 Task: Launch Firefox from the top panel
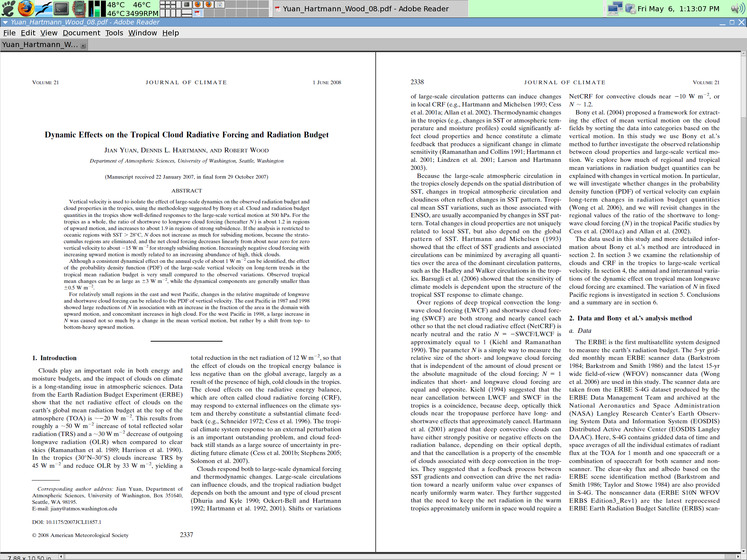[26, 8]
